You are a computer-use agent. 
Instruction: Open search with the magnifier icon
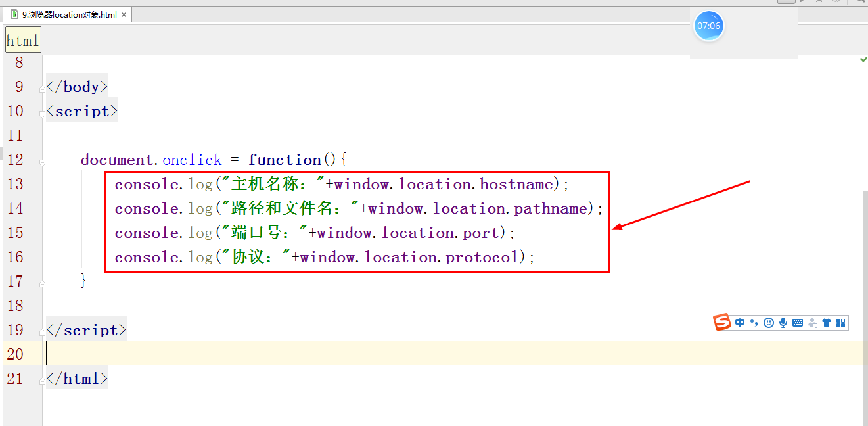863,2
